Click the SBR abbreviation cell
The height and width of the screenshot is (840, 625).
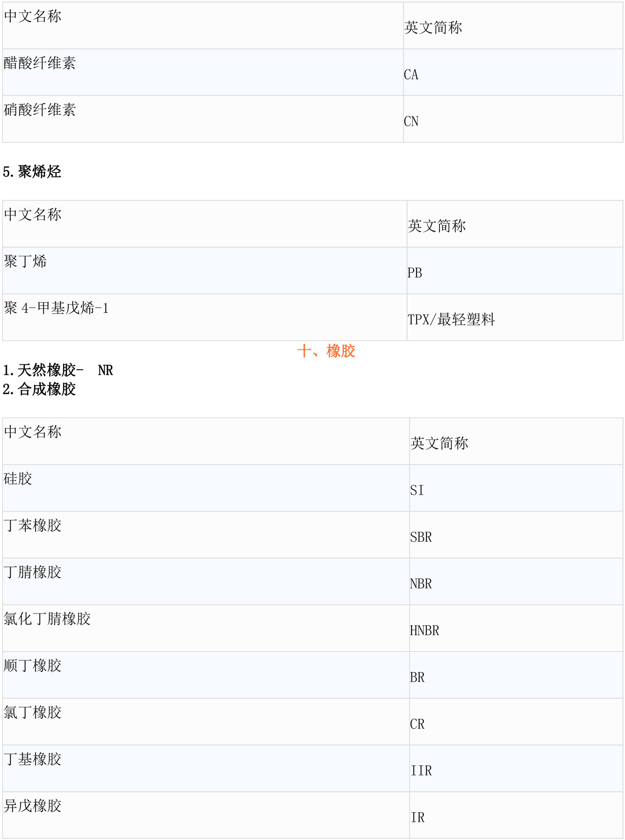click(x=421, y=537)
